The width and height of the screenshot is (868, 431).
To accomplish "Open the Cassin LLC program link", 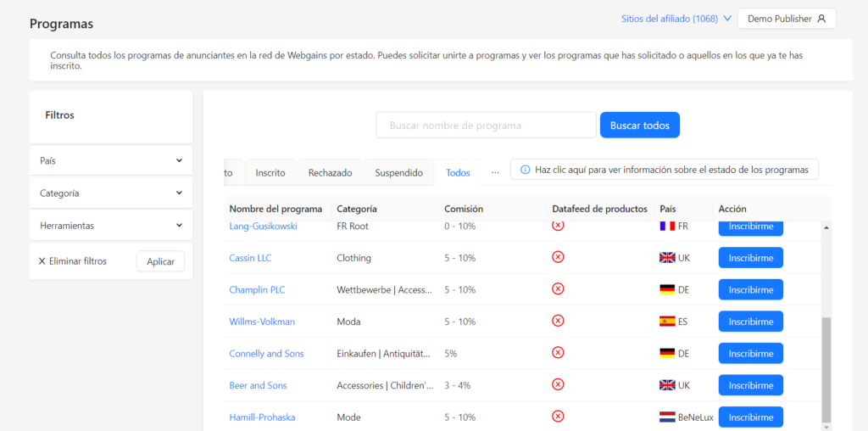I will coord(250,258).
